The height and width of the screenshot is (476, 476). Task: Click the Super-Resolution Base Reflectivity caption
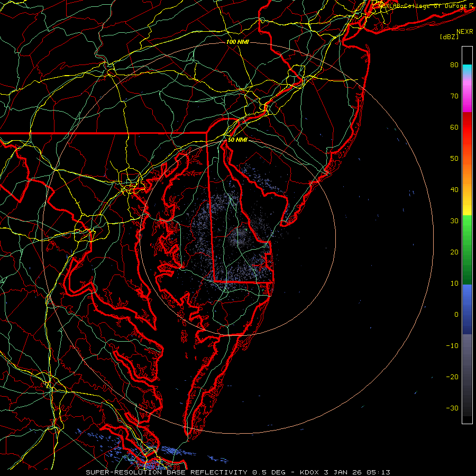coord(167,472)
